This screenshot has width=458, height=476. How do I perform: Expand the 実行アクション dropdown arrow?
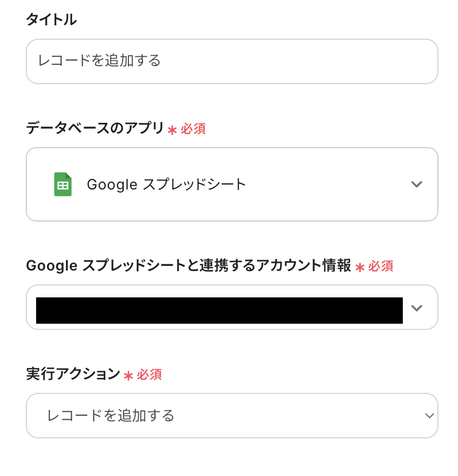pyautogui.click(x=429, y=416)
